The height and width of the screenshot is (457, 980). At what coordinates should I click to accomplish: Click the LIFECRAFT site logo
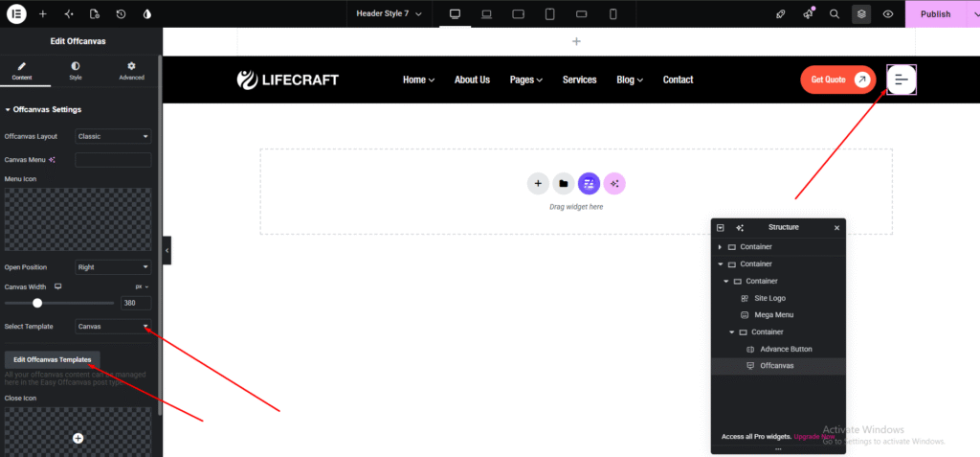point(287,80)
